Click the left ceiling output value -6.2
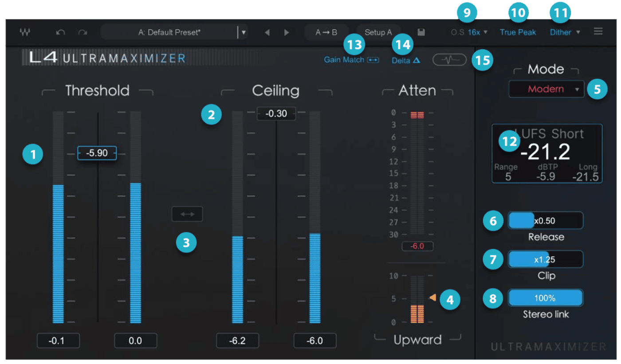Screen dimensions: 621x364 tap(238, 341)
